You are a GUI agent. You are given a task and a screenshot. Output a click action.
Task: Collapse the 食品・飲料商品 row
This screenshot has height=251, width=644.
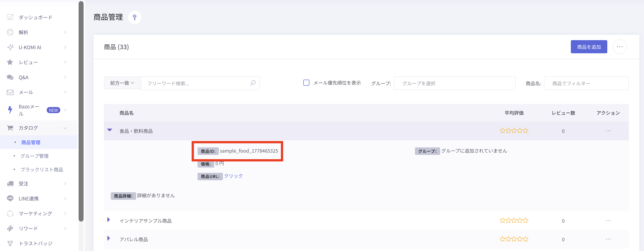(109, 130)
